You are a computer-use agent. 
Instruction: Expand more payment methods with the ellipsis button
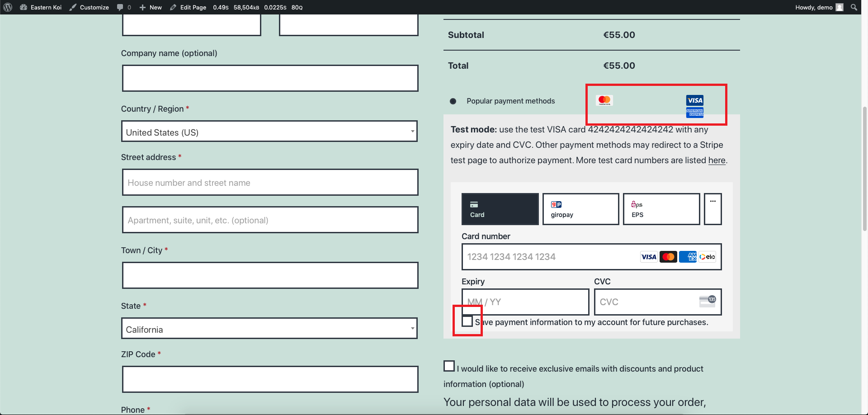[x=712, y=209]
